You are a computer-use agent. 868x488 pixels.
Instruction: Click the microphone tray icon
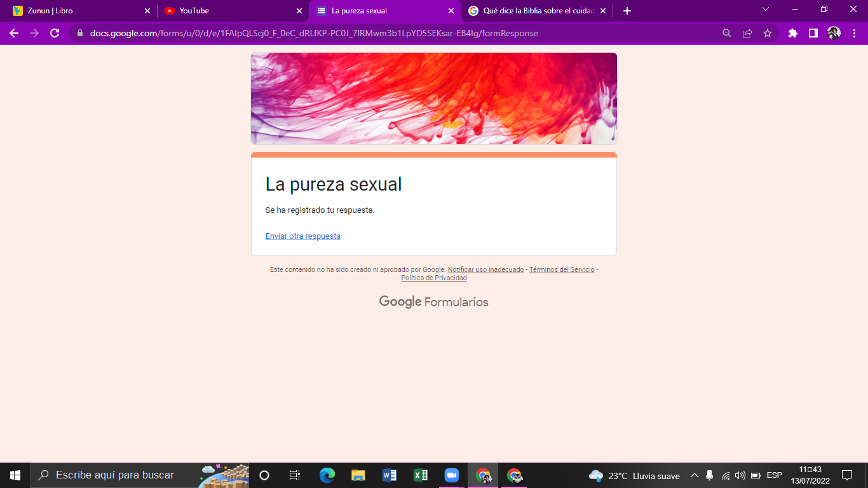pos(710,475)
